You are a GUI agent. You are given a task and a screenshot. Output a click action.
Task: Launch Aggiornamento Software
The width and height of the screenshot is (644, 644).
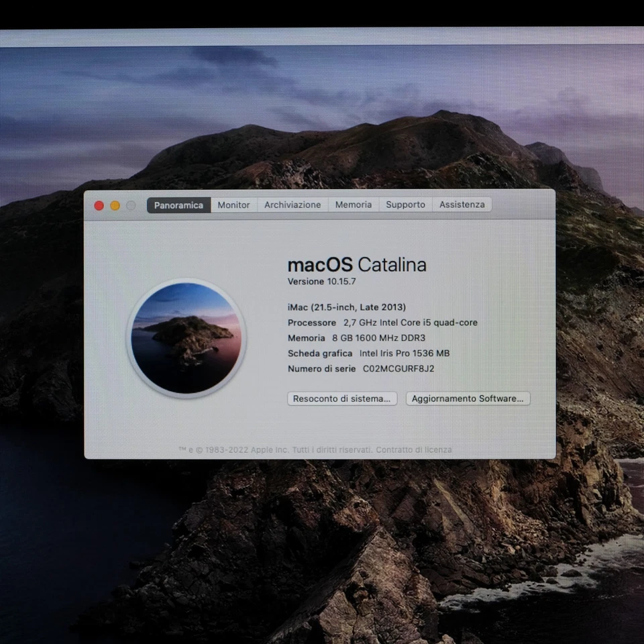click(x=468, y=398)
